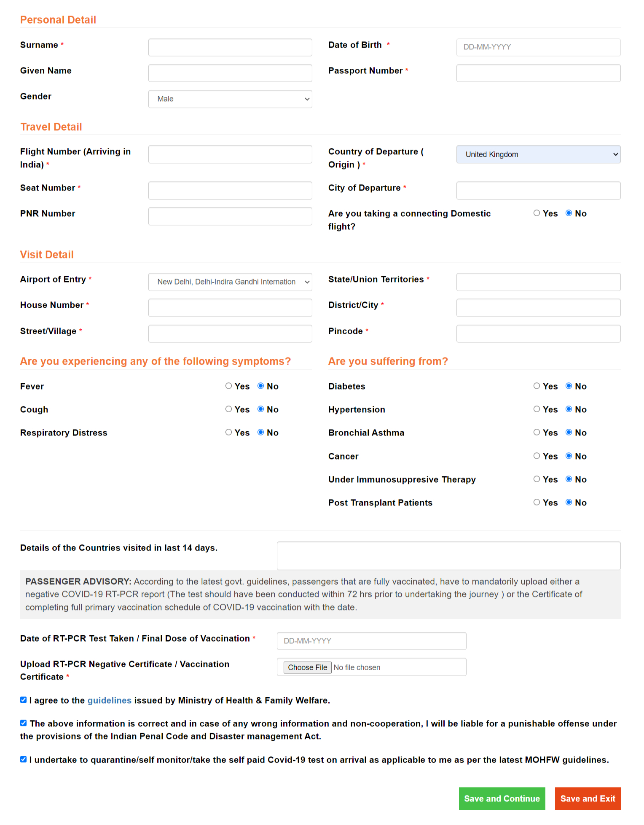Open the guidelines link
The height and width of the screenshot is (825, 644).
pyautogui.click(x=110, y=701)
